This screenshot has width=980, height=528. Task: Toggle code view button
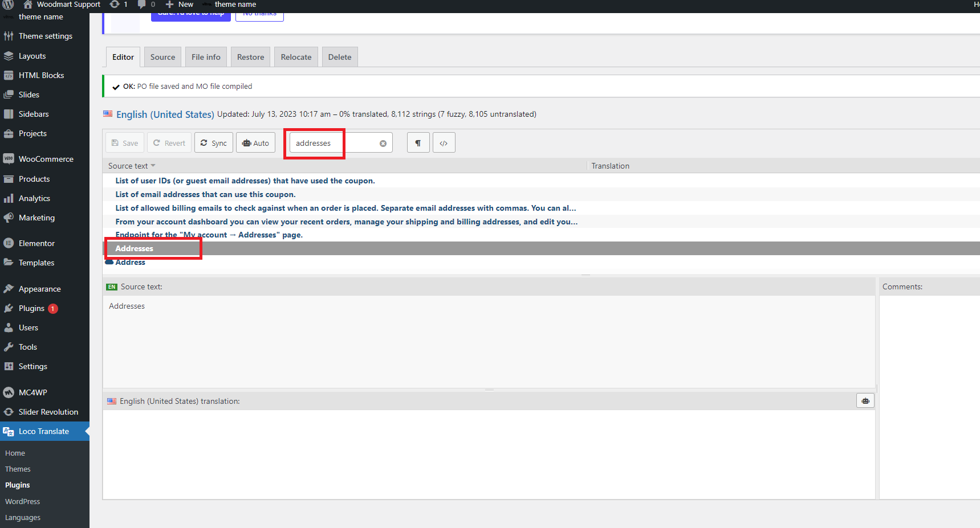[444, 143]
